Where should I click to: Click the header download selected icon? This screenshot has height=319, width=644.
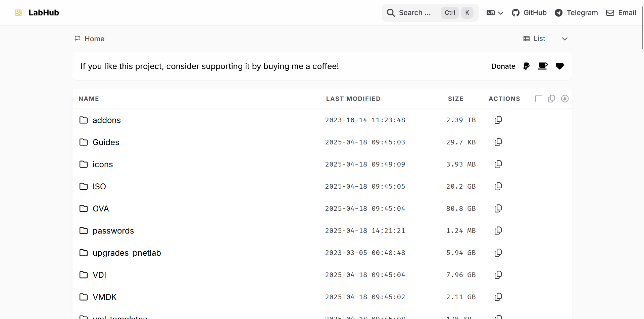(x=565, y=99)
